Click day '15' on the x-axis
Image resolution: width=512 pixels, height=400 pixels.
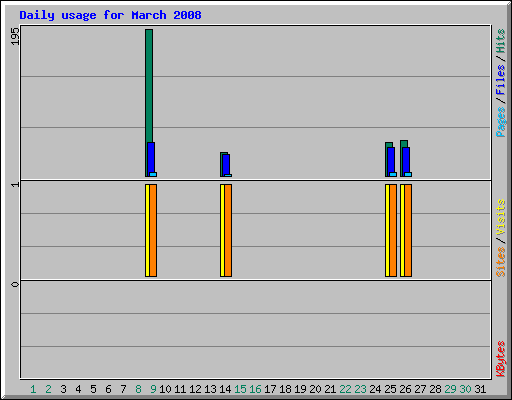[x=240, y=389]
